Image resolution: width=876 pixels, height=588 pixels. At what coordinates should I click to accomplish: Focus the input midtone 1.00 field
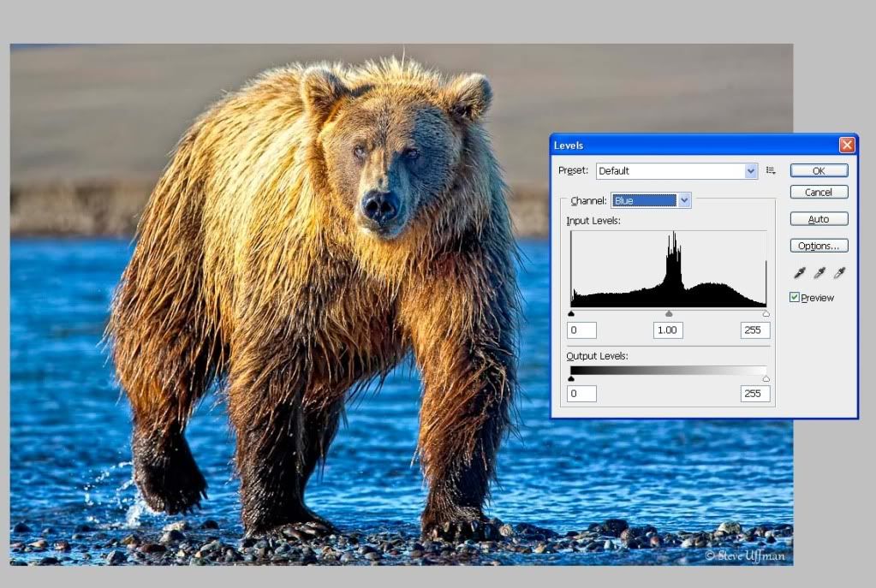pyautogui.click(x=668, y=330)
